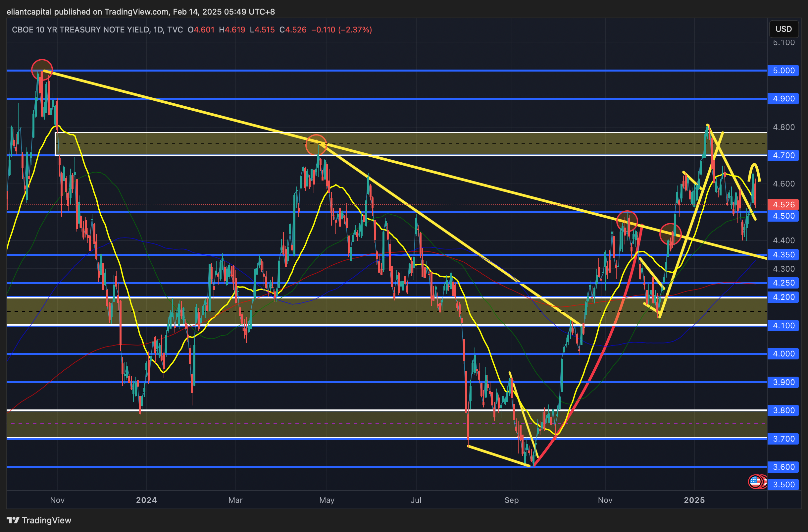The height and width of the screenshot is (532, 808).
Task: Click the 1D interval label in the legend
Action: 158,30
